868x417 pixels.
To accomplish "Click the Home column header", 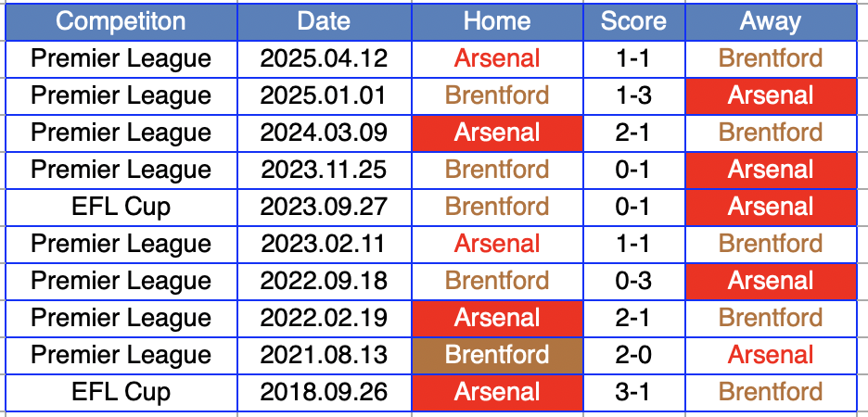I will pos(497,21).
